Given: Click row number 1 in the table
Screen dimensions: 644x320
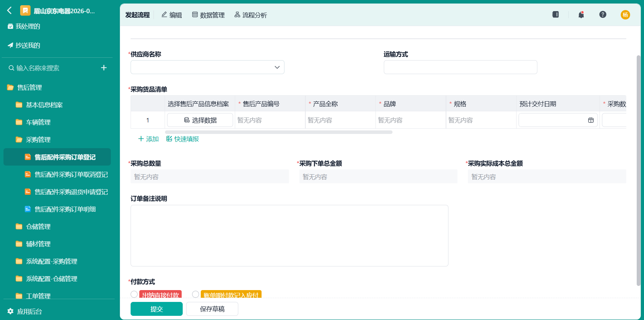Looking at the screenshot, I should [x=148, y=120].
